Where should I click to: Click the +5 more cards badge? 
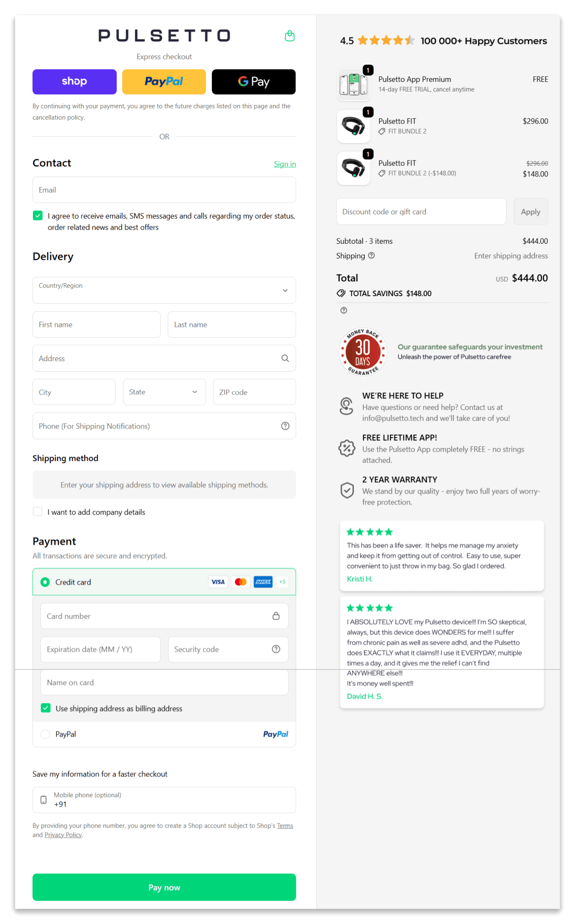(x=282, y=581)
